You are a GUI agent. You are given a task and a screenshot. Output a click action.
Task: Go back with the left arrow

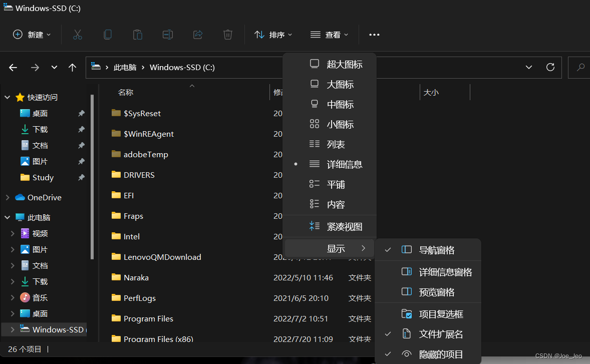pos(13,67)
